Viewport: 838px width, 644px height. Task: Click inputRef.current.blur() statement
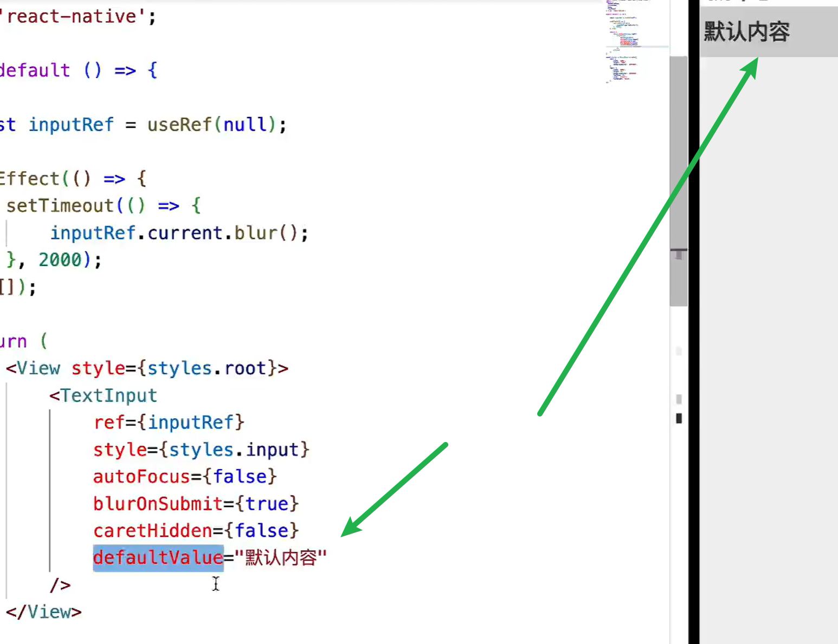click(179, 232)
